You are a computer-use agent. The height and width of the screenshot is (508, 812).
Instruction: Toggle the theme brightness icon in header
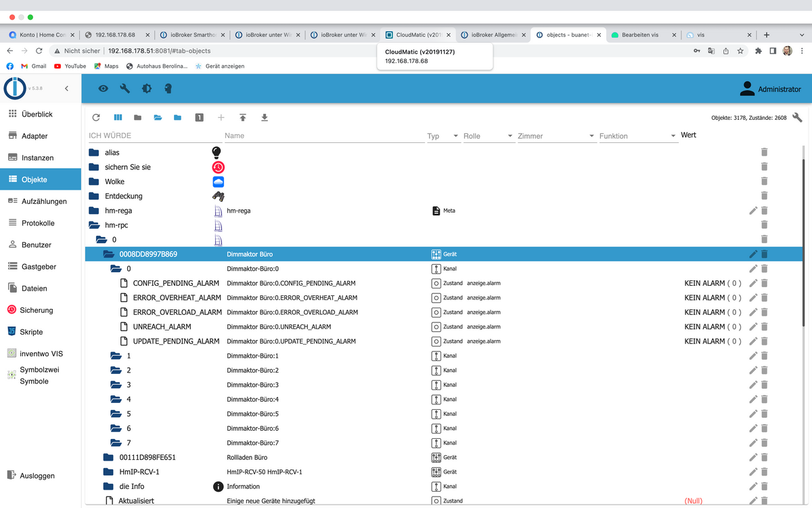coord(147,89)
